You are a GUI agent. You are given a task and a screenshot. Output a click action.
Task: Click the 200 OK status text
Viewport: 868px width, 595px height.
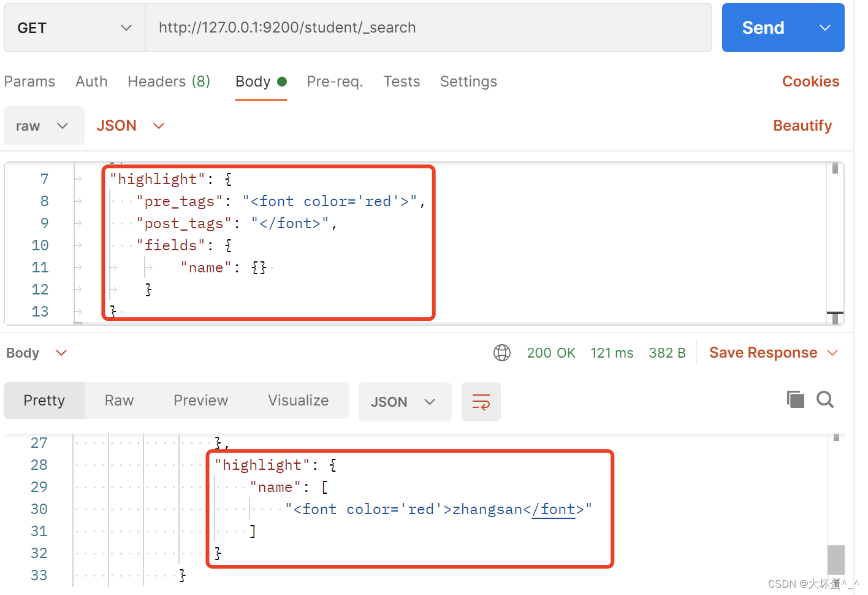tap(551, 353)
